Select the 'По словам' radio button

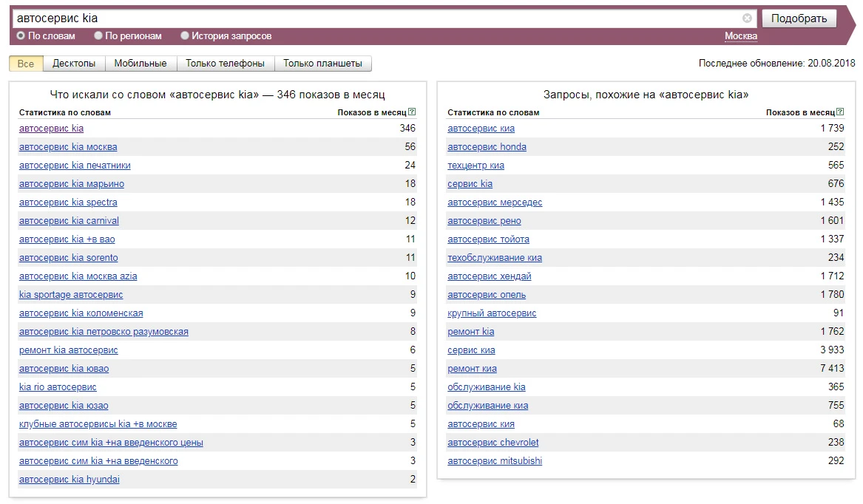[x=21, y=36]
